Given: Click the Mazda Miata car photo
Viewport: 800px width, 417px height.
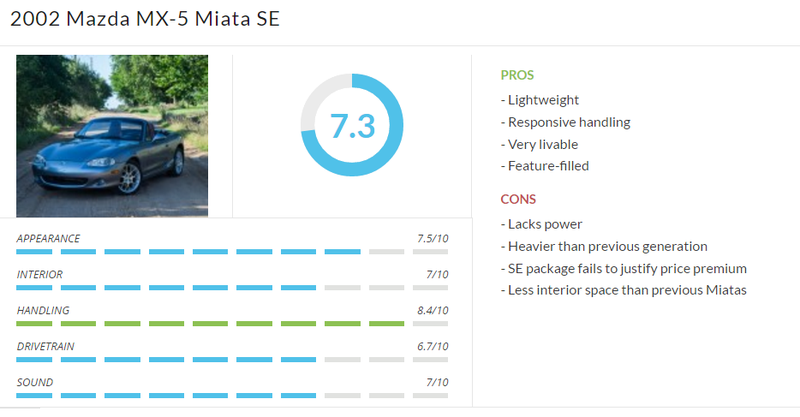Looking at the screenshot, I should click(112, 136).
